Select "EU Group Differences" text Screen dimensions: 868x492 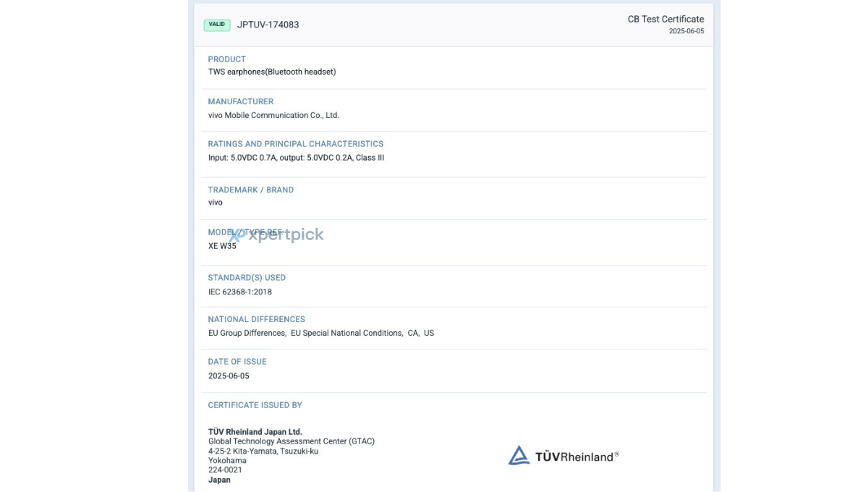[x=247, y=333]
